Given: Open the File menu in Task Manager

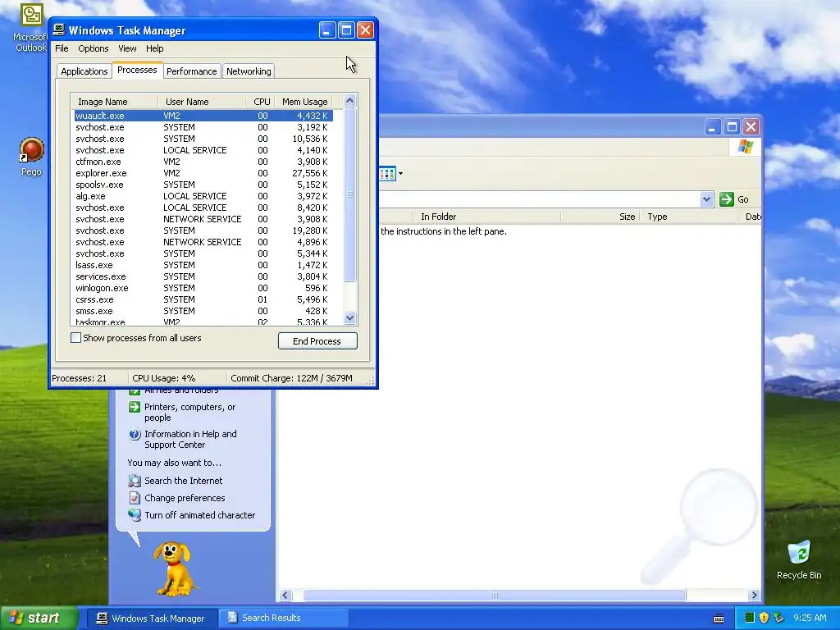Looking at the screenshot, I should pos(62,48).
